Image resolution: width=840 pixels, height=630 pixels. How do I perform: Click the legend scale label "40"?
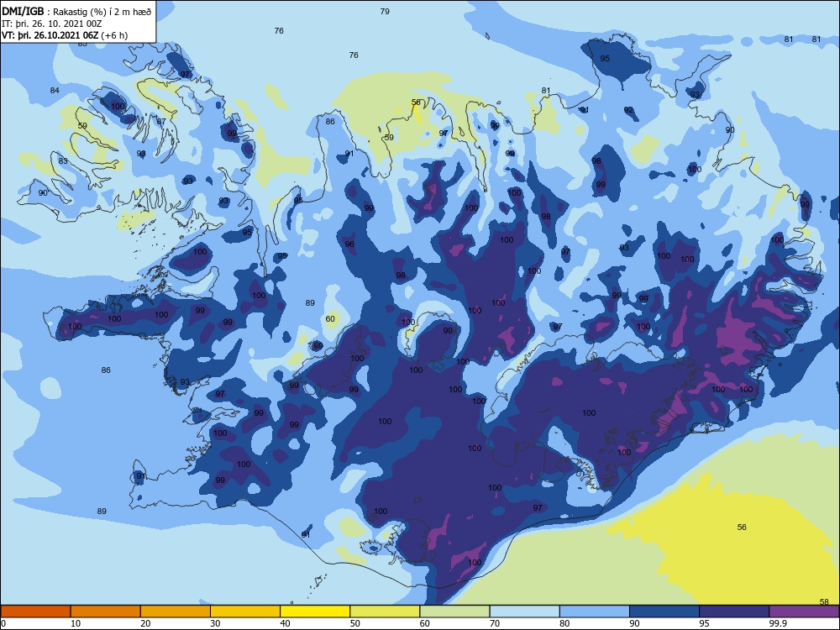click(x=286, y=623)
